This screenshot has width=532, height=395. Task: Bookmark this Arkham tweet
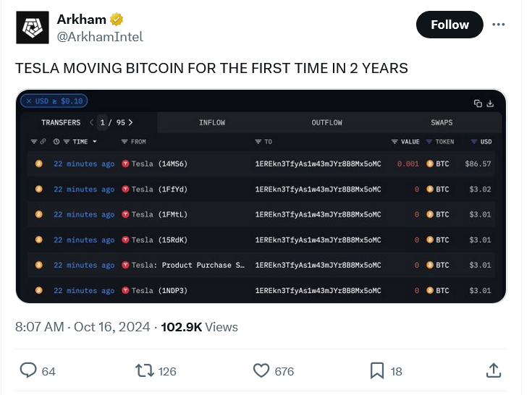point(376,370)
